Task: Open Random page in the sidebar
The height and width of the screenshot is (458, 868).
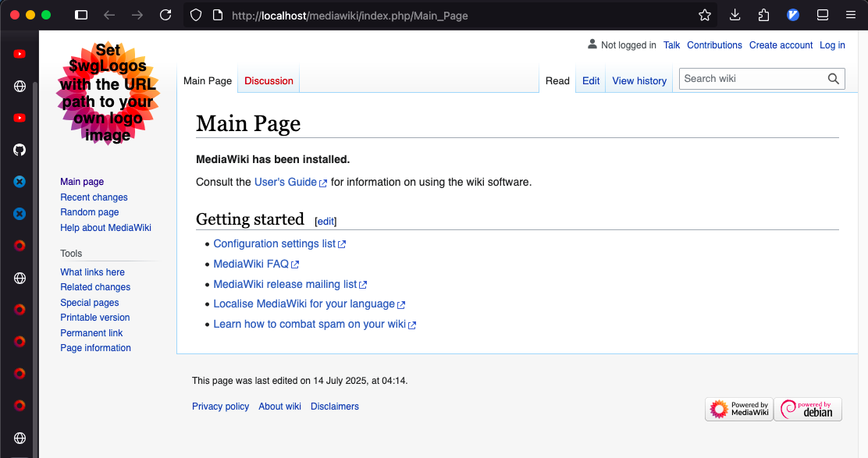Action: 90,212
